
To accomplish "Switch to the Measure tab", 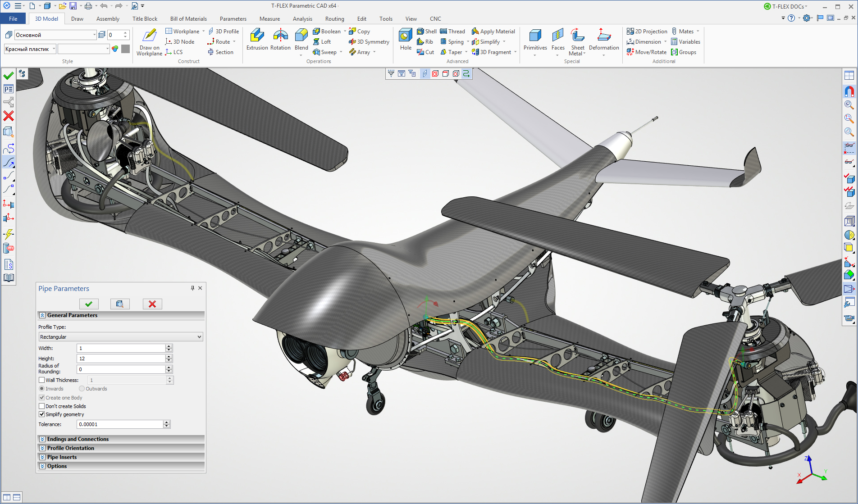I will pos(269,19).
